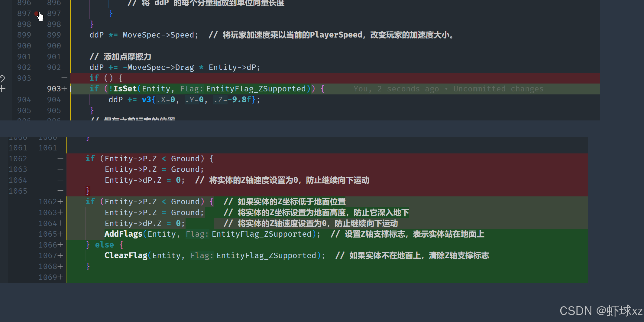Viewport: 644px width, 322px height.
Task: Click the left gutter line number 1061
Action: tap(18, 148)
